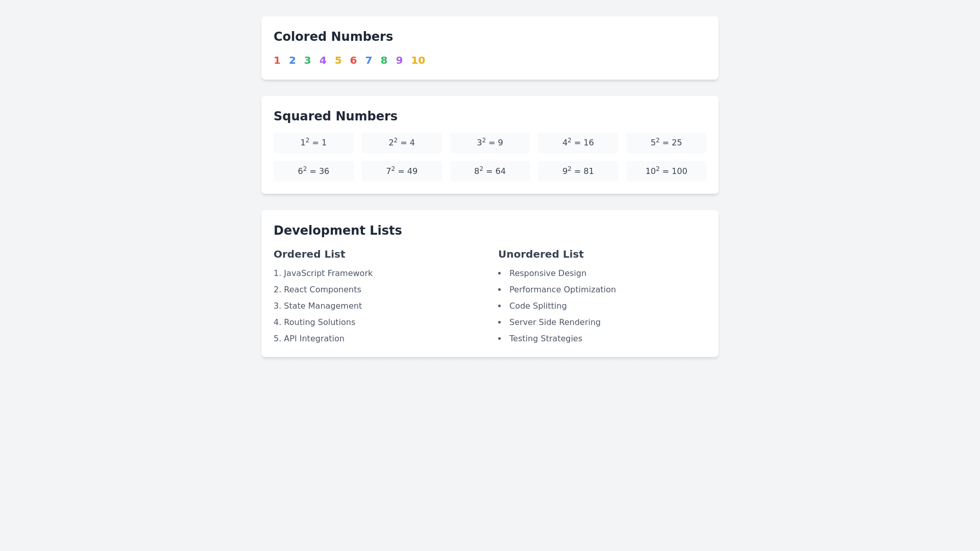
Task: Select the 10² = 100 tile
Action: coord(666,171)
